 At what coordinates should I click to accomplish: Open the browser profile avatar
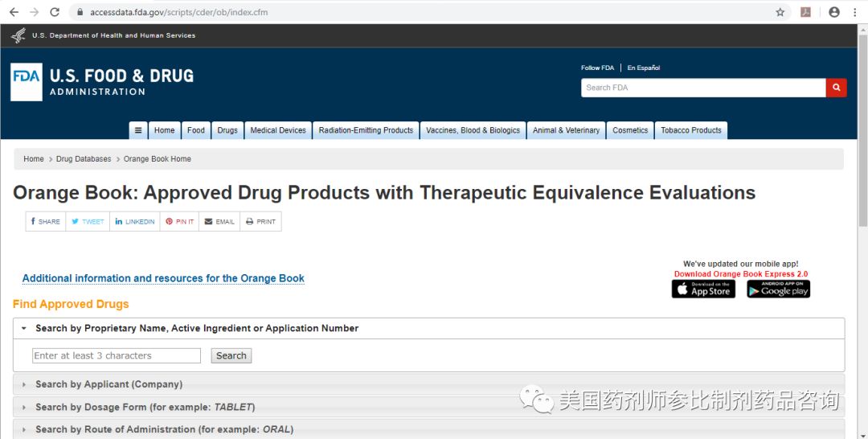pyautogui.click(x=834, y=12)
